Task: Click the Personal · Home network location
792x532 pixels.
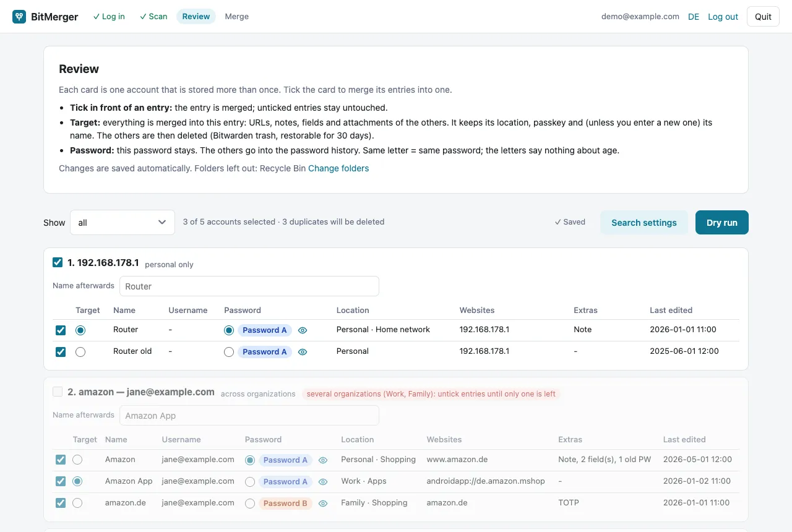Action: coord(383,330)
